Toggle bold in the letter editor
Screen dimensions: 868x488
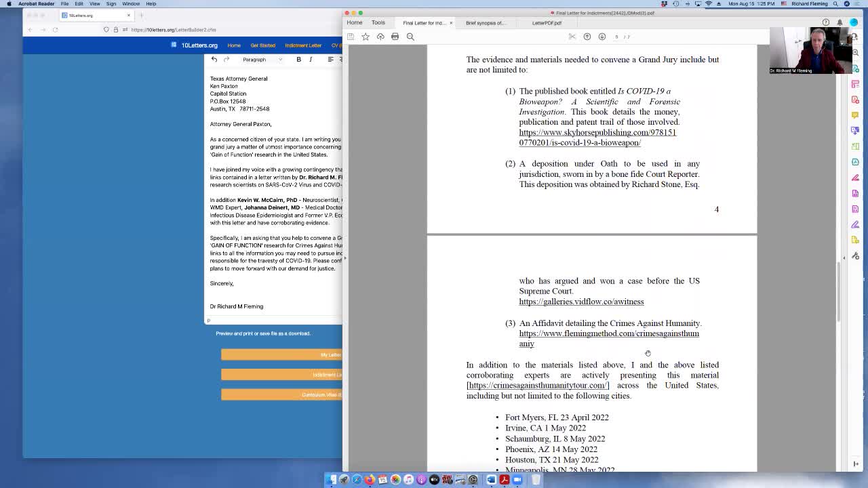298,60
